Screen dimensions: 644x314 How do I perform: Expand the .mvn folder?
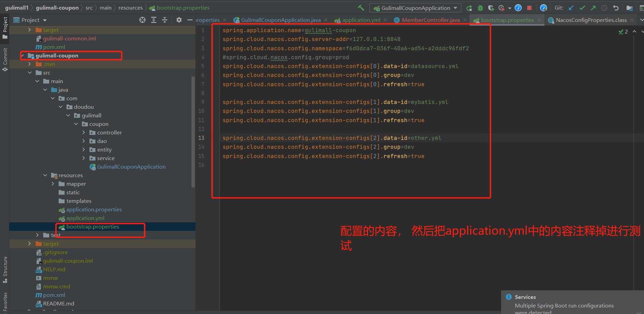(29, 64)
